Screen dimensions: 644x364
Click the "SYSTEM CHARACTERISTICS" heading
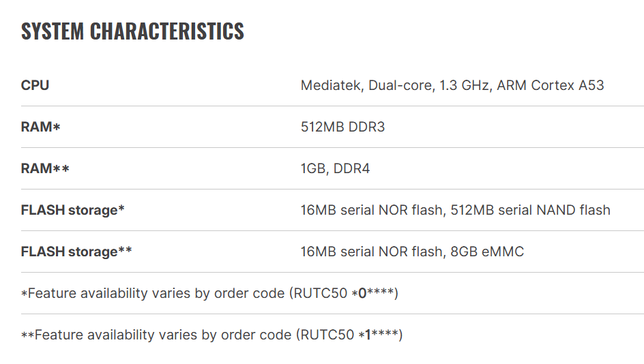click(x=132, y=31)
